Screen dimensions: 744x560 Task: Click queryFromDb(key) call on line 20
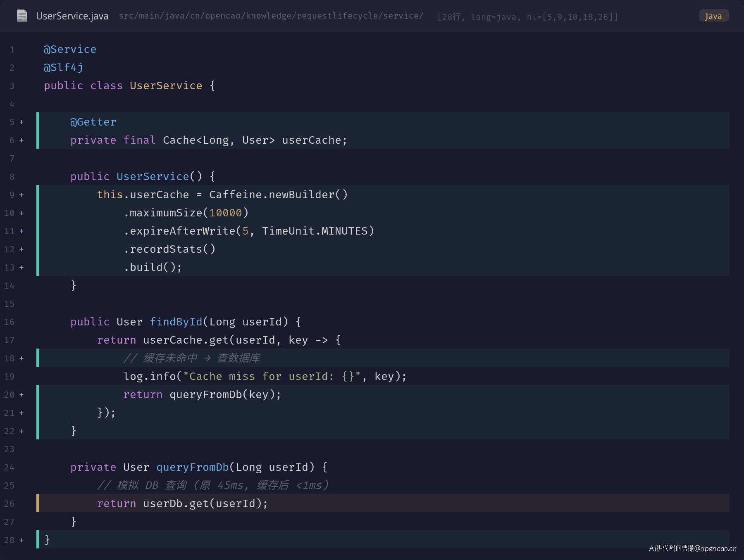[222, 395]
